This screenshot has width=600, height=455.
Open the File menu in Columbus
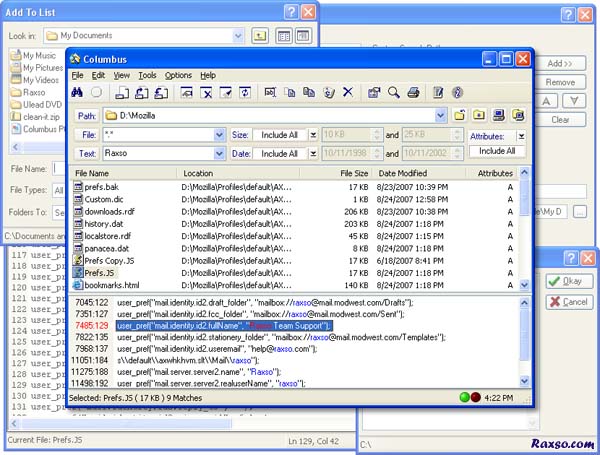[x=78, y=75]
